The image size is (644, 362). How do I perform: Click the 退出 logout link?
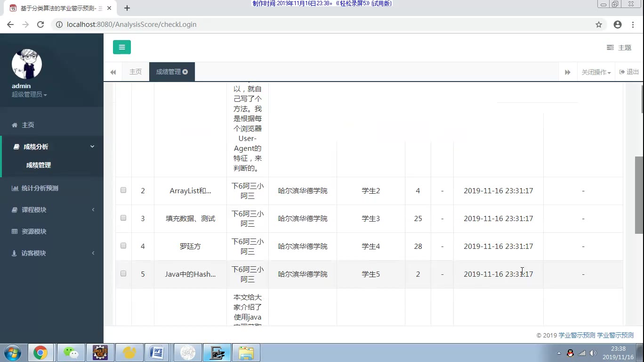(629, 72)
